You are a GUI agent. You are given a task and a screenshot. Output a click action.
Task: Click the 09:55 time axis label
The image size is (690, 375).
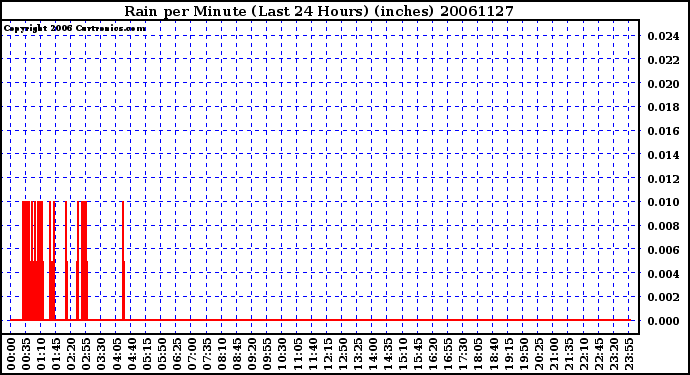[267, 354]
